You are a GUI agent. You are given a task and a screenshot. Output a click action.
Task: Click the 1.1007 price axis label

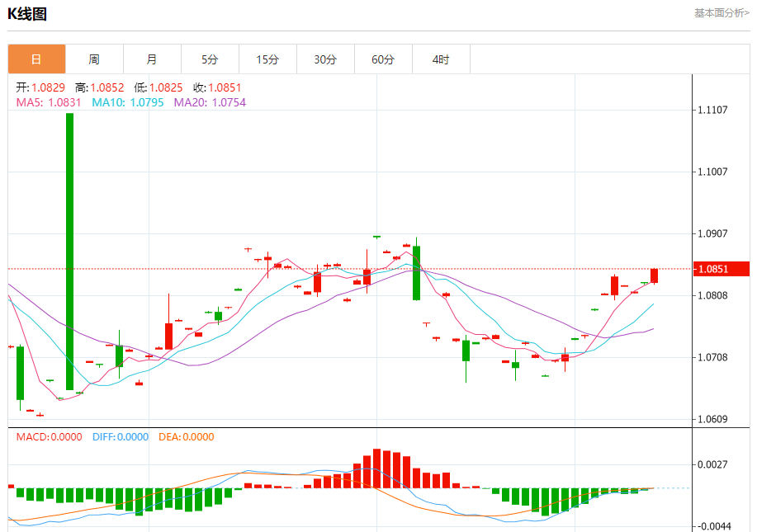[712, 172]
